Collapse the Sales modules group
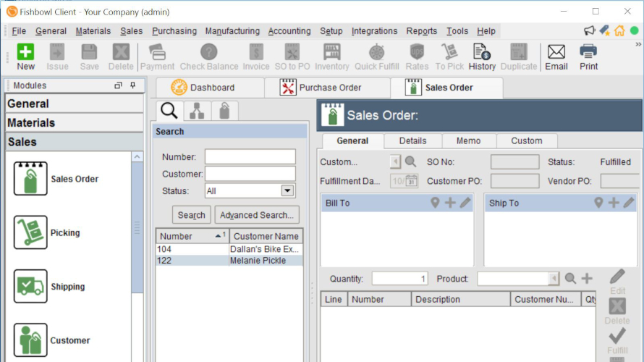 pyautogui.click(x=75, y=142)
